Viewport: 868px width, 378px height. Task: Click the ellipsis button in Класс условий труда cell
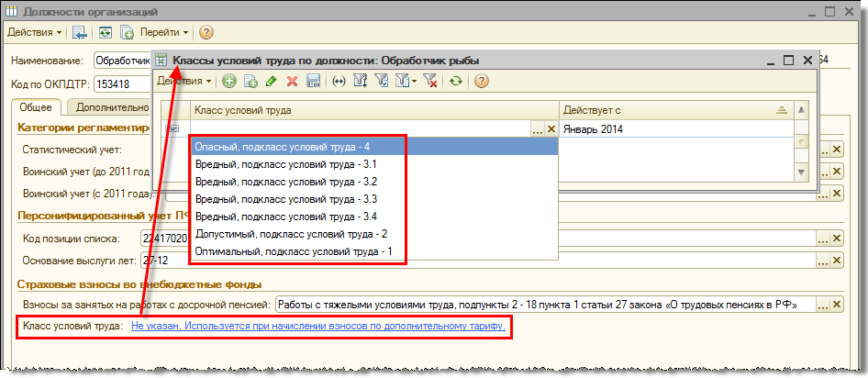point(538,129)
